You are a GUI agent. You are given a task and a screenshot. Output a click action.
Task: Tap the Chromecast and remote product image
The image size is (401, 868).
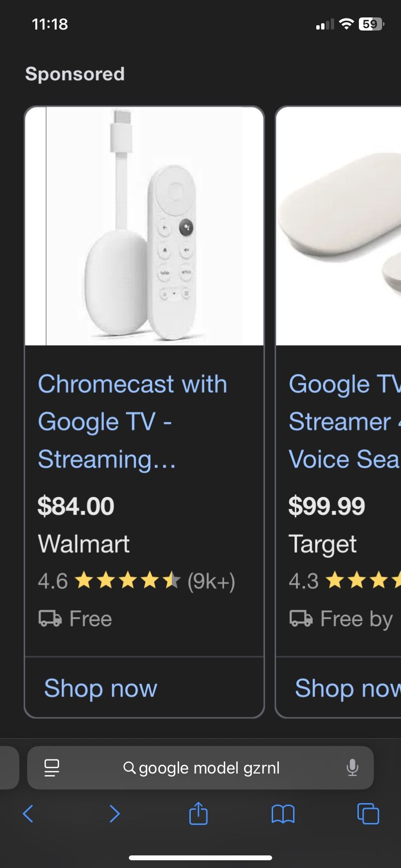144,226
